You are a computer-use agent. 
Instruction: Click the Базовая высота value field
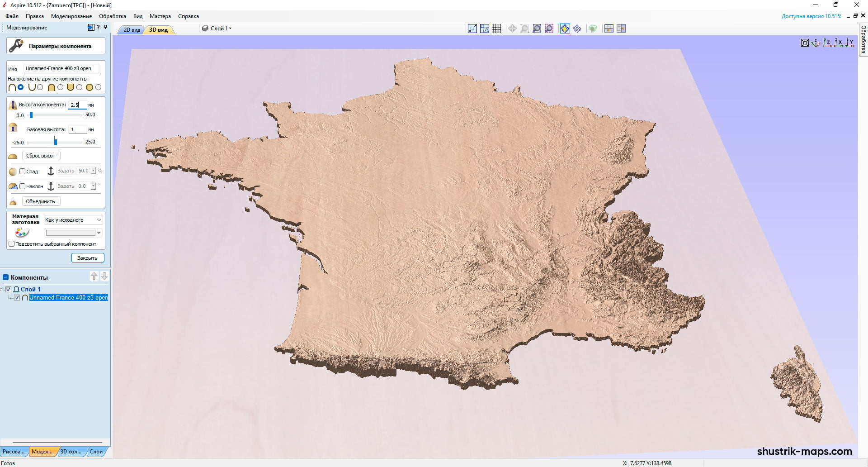pos(78,129)
